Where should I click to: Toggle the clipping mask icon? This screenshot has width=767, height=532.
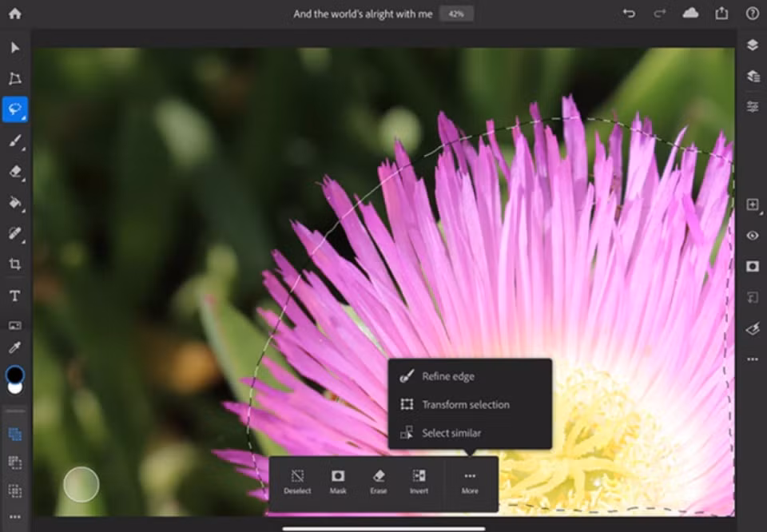753,297
